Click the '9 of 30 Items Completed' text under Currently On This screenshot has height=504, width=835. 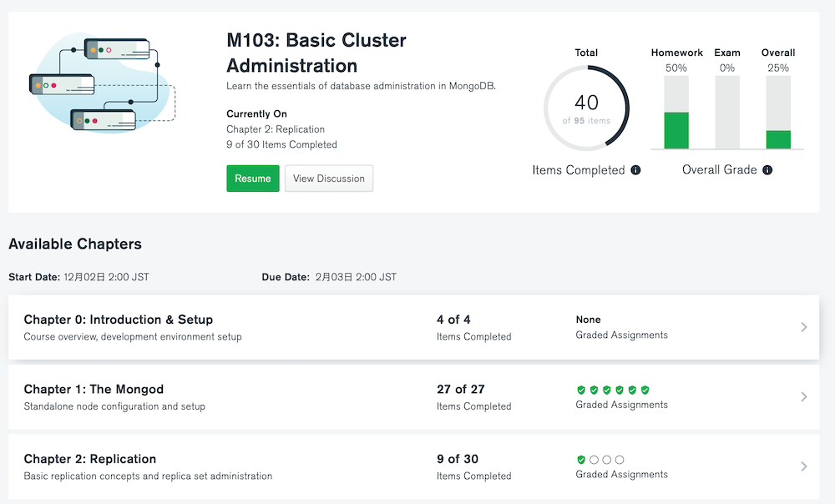click(281, 144)
